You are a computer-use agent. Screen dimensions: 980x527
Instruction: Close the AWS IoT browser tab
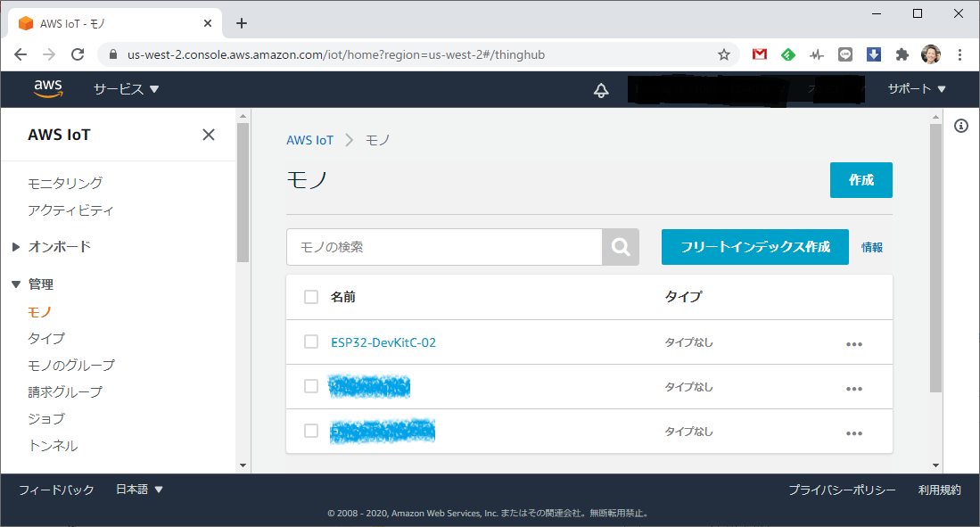(208, 23)
